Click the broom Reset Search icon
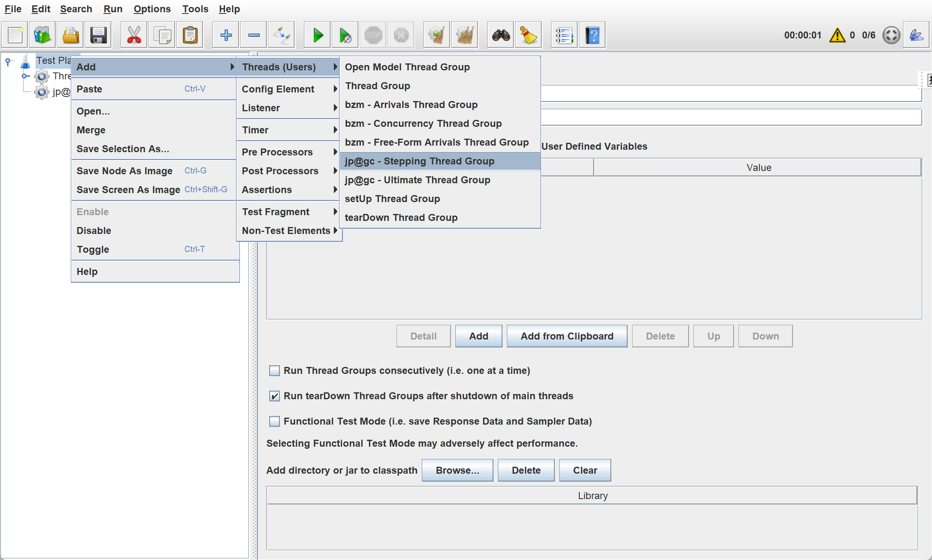This screenshot has width=932, height=560. point(528,35)
